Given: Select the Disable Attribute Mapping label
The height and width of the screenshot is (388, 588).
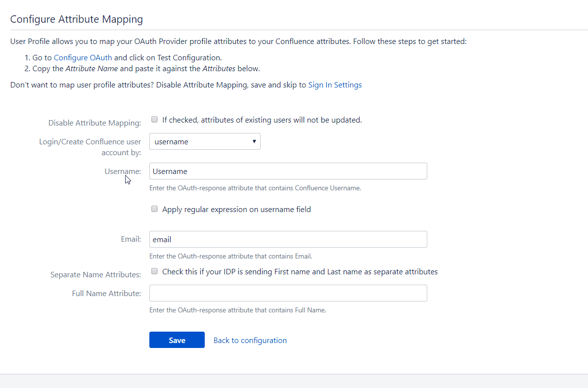Looking at the screenshot, I should click(94, 123).
